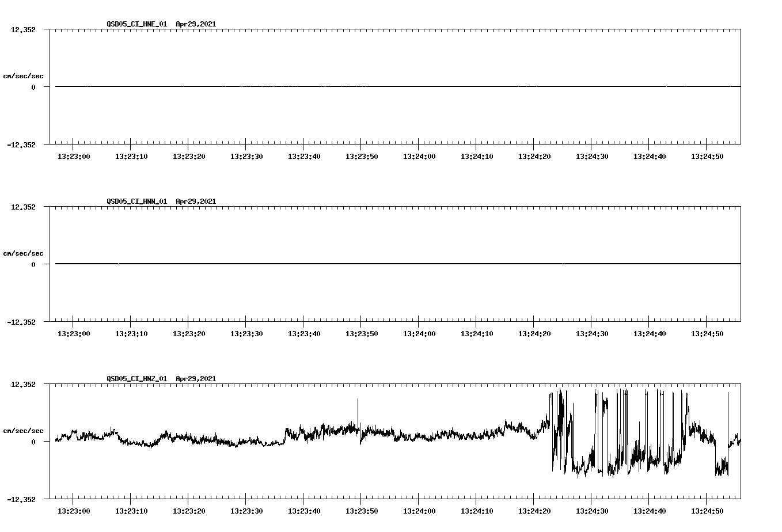Image resolution: width=782 pixels, height=532 pixels.
Task: Click the Apr29,2021 date on the HNE plot
Action: (195, 24)
